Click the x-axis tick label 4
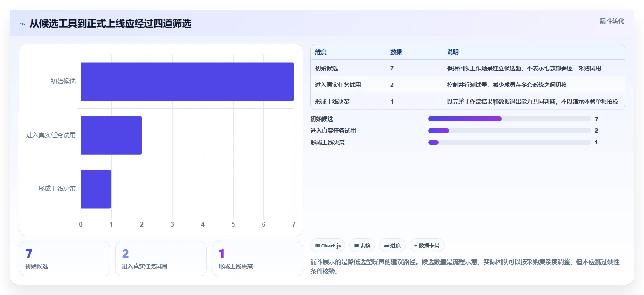Screen dimensions: 644x295 click(203, 224)
